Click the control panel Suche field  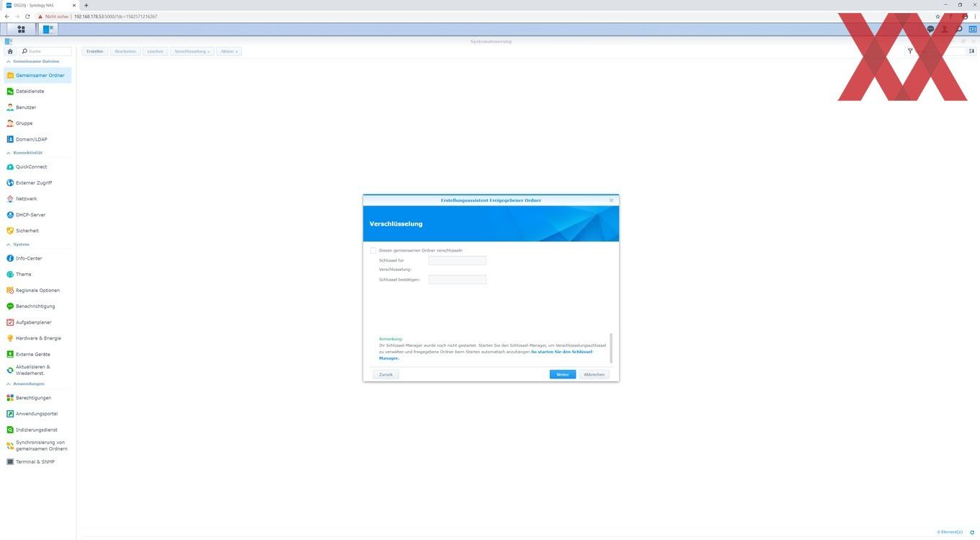point(46,51)
